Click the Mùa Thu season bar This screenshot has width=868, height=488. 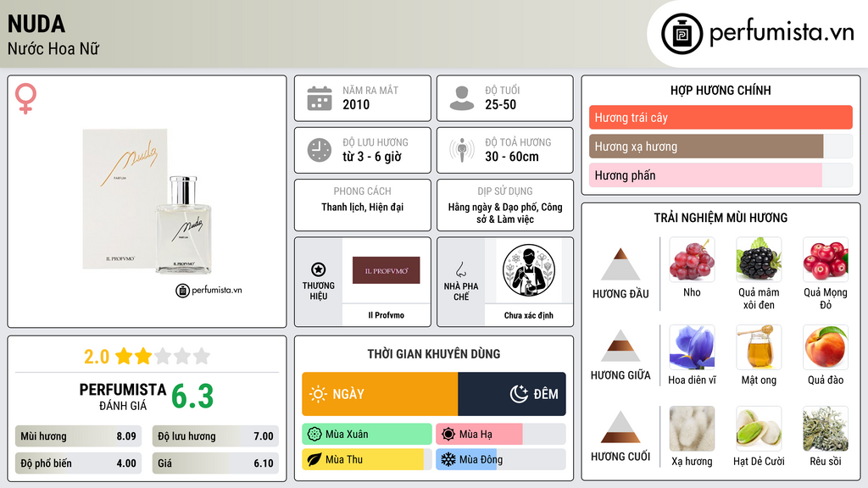click(x=367, y=459)
